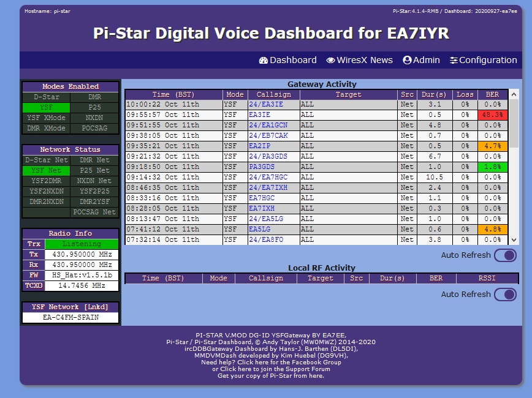The height and width of the screenshot is (398, 532).
Task: Click the POCSAG Net status cell
Action: [x=94, y=212]
